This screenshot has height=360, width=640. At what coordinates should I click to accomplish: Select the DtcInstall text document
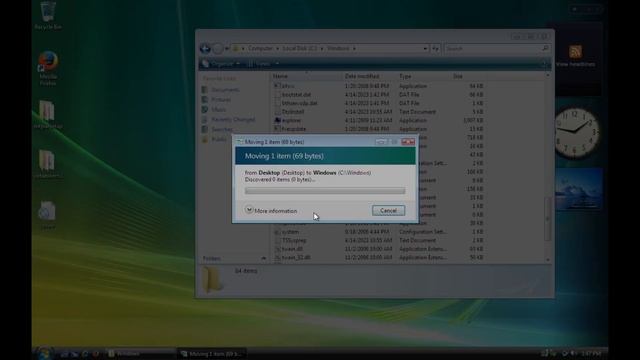(293, 112)
